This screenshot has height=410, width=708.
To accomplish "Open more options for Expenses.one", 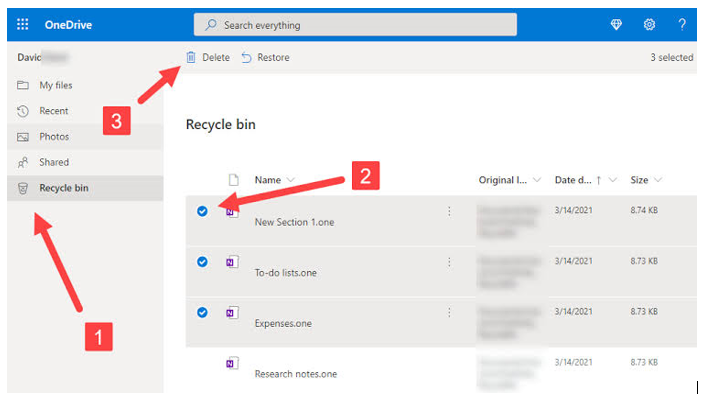I will (449, 312).
